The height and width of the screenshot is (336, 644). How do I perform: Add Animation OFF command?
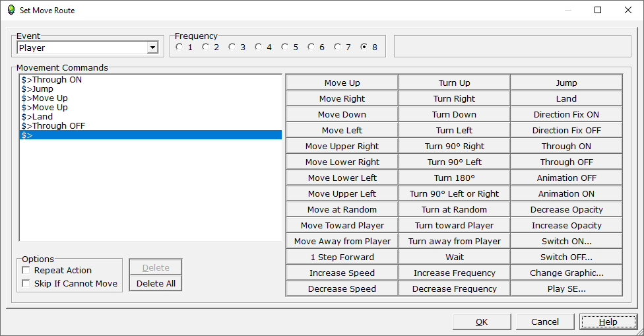(x=566, y=178)
